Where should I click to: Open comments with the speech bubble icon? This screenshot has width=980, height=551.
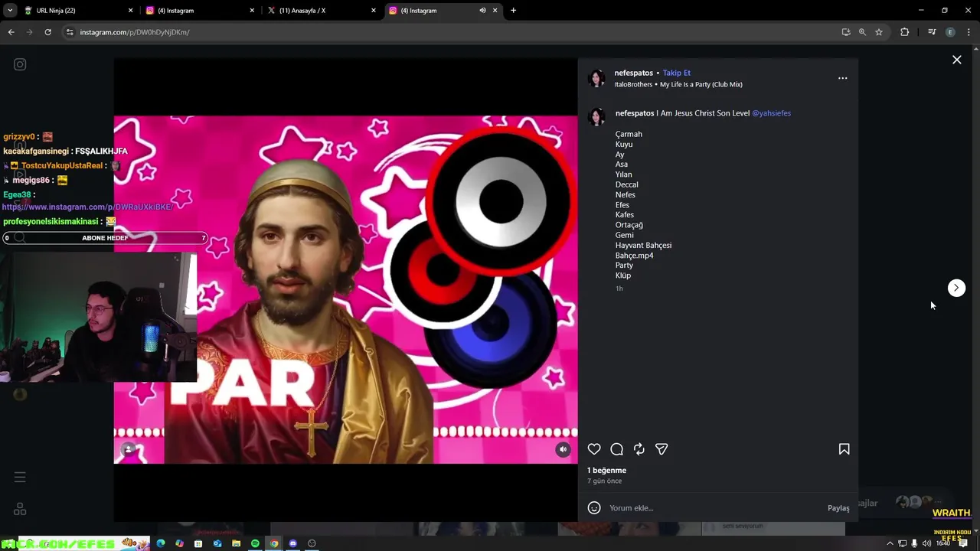(616, 449)
